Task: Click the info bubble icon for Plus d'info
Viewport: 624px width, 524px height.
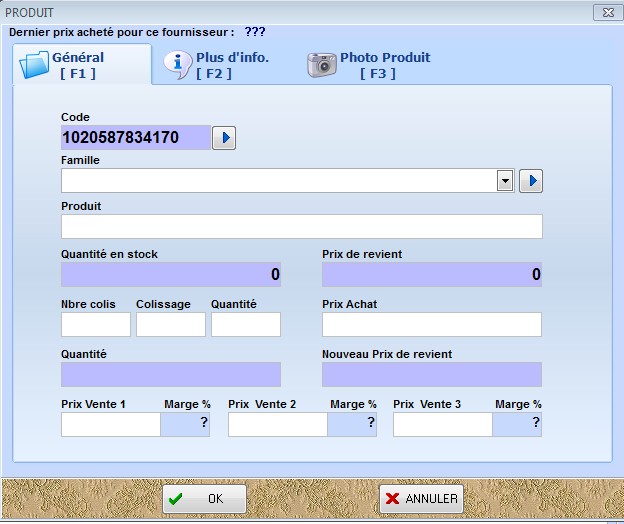Action: pos(178,65)
